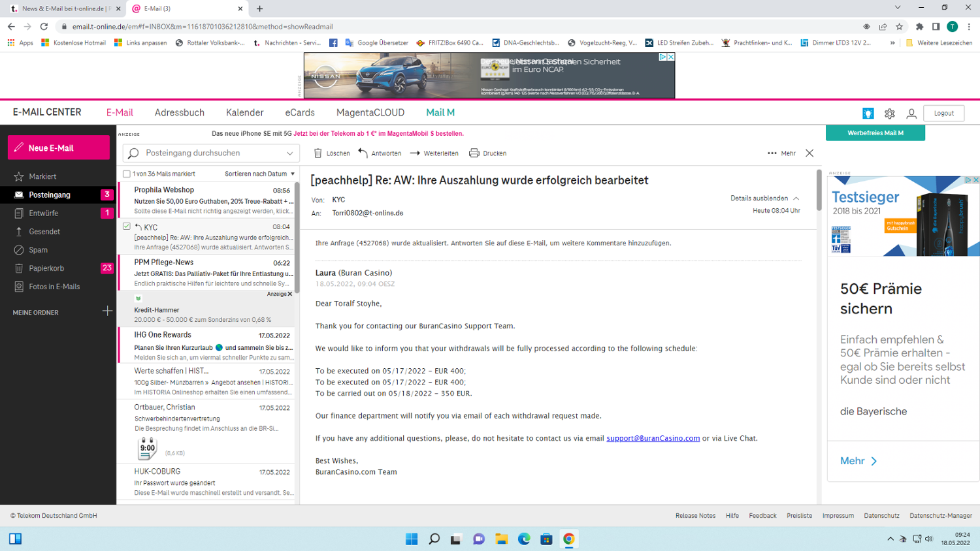Viewport: 980px width, 551px height.
Task: Switch to the Adressbuch tab
Action: click(179, 113)
